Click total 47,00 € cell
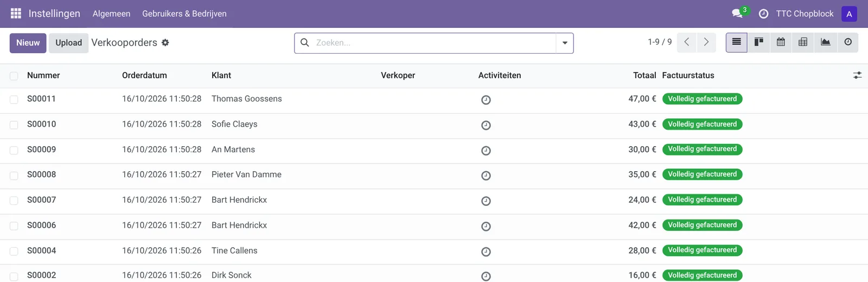The height and width of the screenshot is (282, 868). tap(642, 99)
